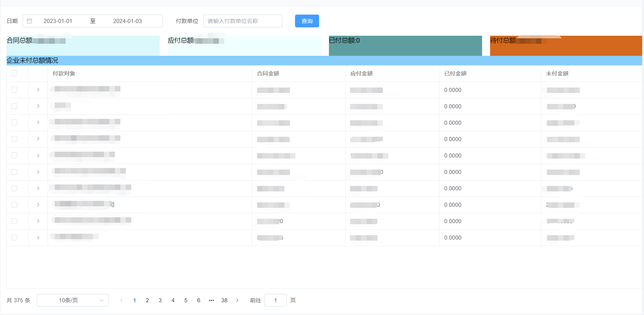The height and width of the screenshot is (315, 644).
Task: Click the pagination ellipsis to jump pages
Action: point(212,300)
